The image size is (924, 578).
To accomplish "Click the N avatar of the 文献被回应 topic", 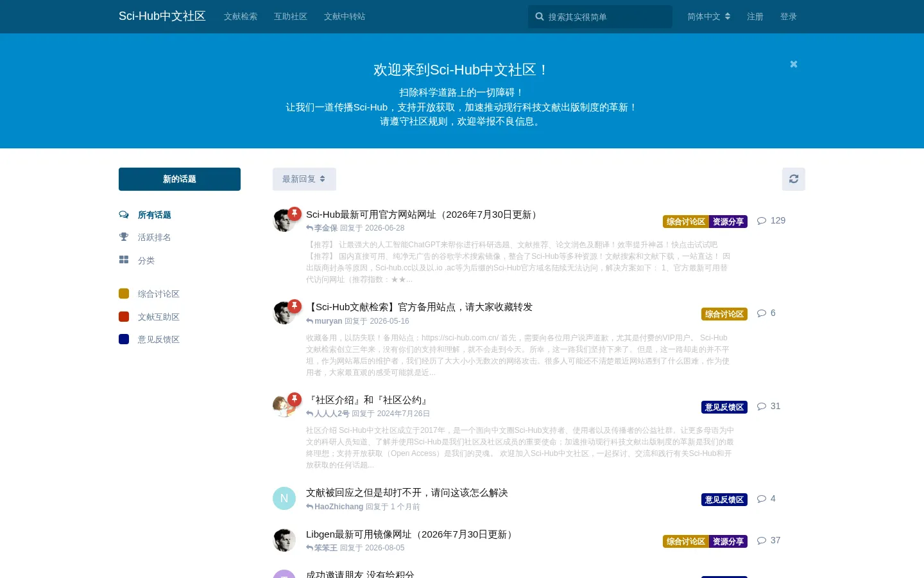I will 284,498.
